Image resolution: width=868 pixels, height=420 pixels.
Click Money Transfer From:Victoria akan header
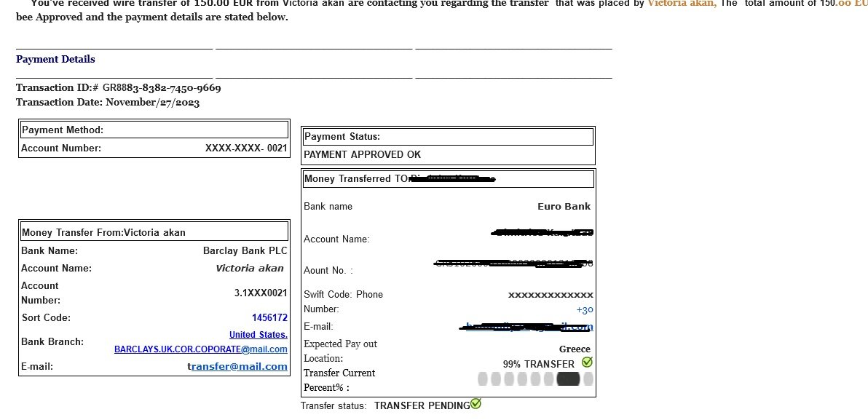(x=154, y=232)
